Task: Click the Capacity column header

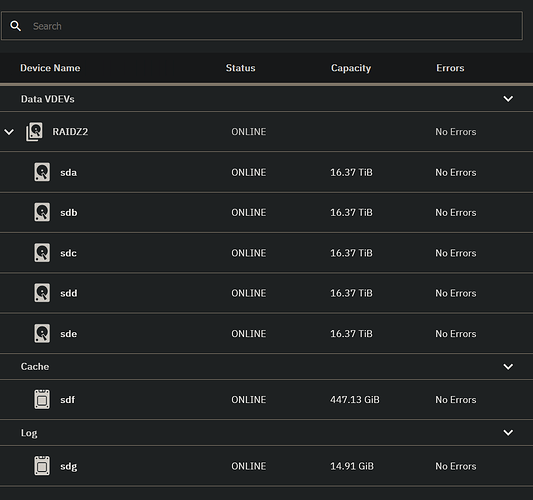Action: pos(351,68)
